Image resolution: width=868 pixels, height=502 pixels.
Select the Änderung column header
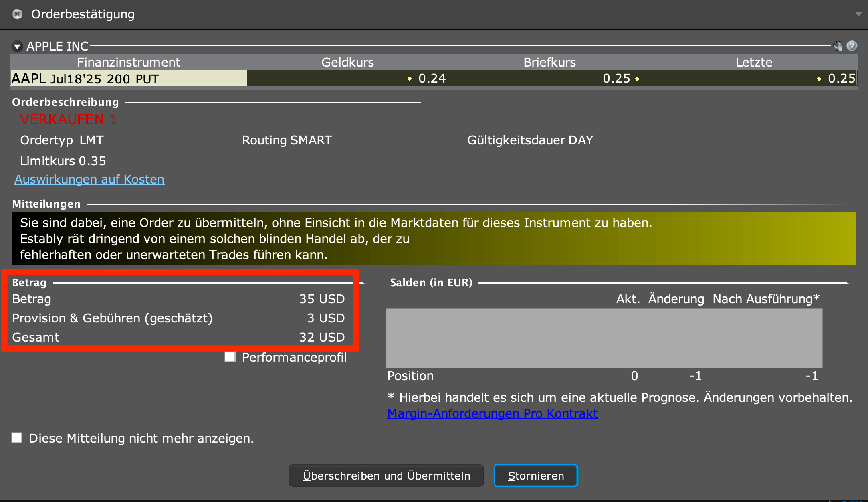(676, 299)
